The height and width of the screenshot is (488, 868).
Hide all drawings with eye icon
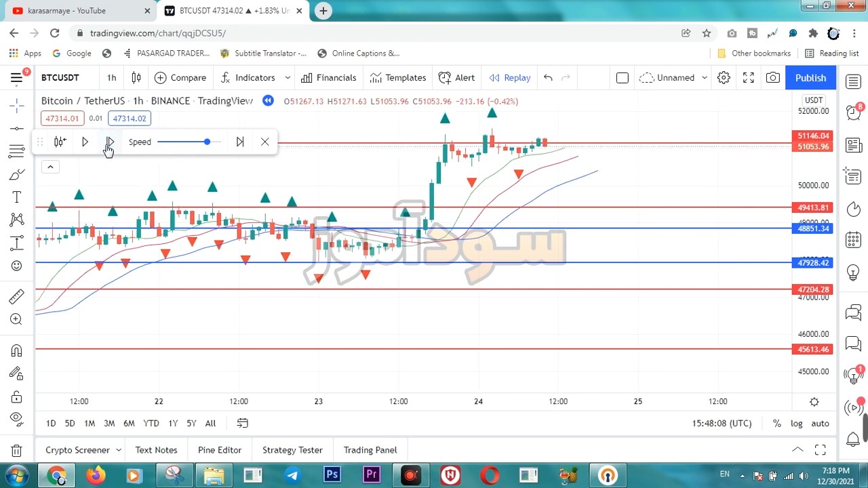17,419
